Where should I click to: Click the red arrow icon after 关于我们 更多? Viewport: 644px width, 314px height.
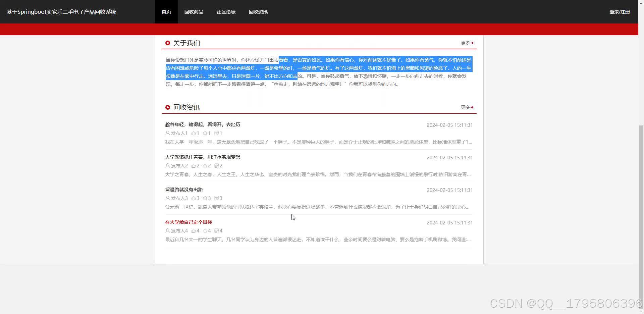pos(472,43)
